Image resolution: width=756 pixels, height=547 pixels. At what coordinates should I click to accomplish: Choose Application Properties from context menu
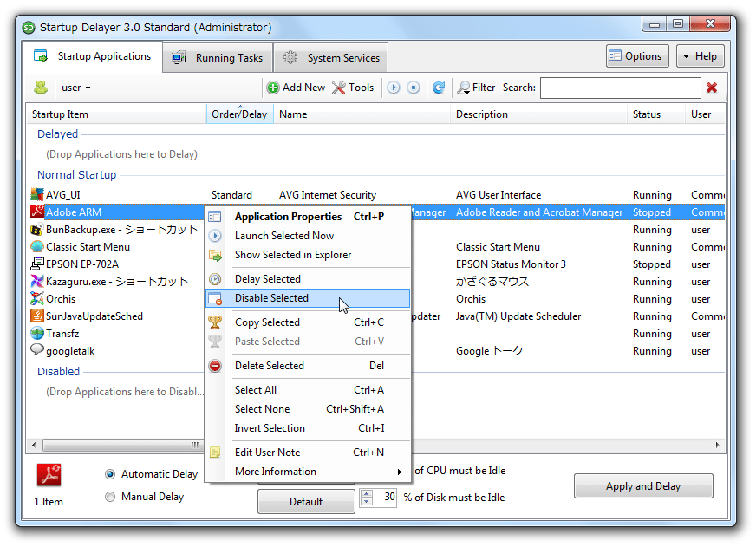coord(309,217)
